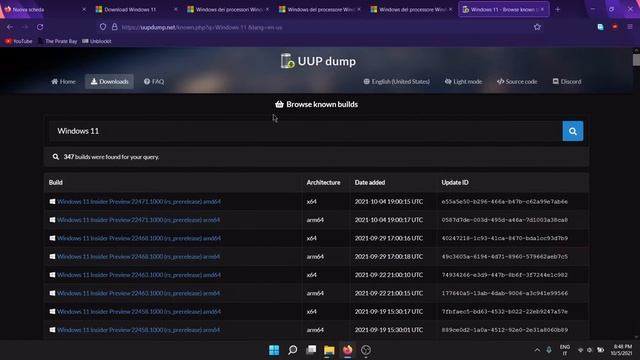Click the page vertical scrollbar thumb
This screenshot has width=640, height=360.
(636, 60)
